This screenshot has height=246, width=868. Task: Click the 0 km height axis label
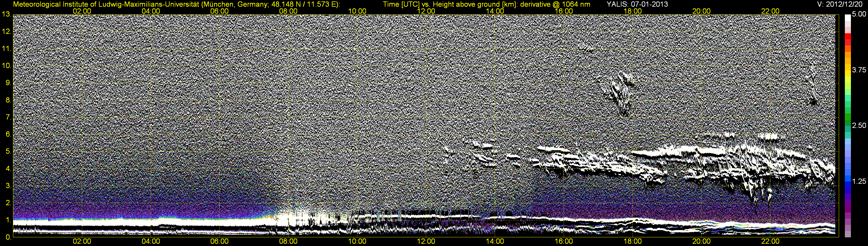click(8, 237)
